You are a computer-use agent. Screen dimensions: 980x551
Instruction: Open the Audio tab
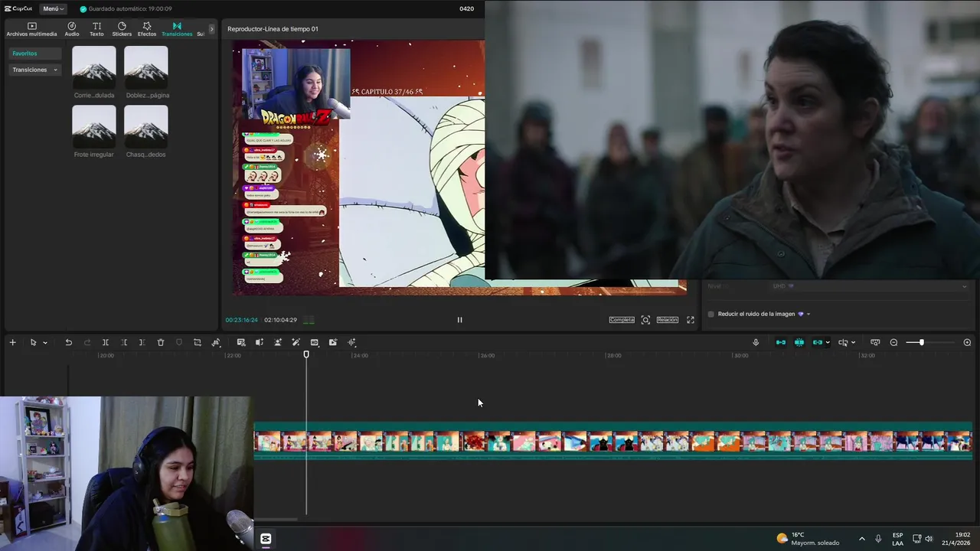click(x=72, y=29)
